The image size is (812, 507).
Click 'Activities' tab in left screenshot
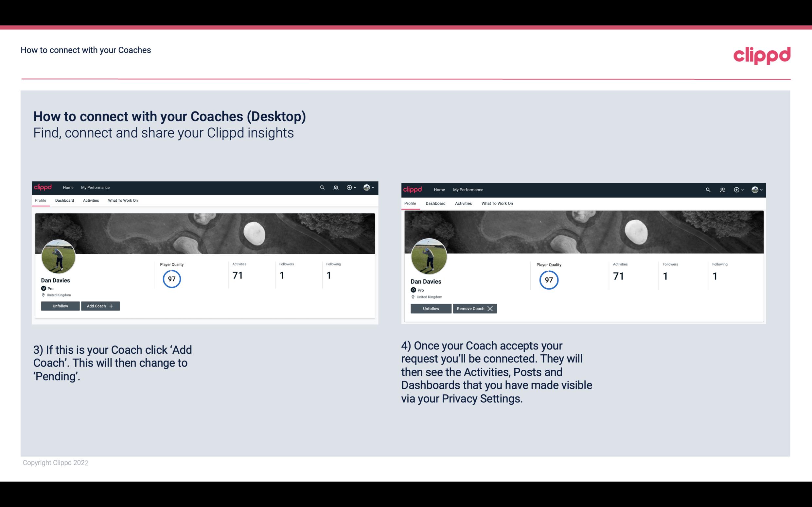[91, 200]
